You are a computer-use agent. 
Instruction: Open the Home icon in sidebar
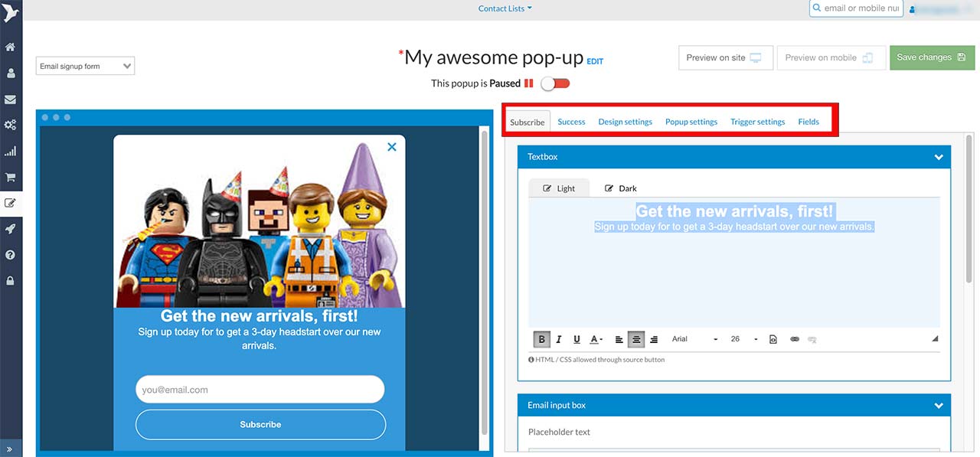11,47
